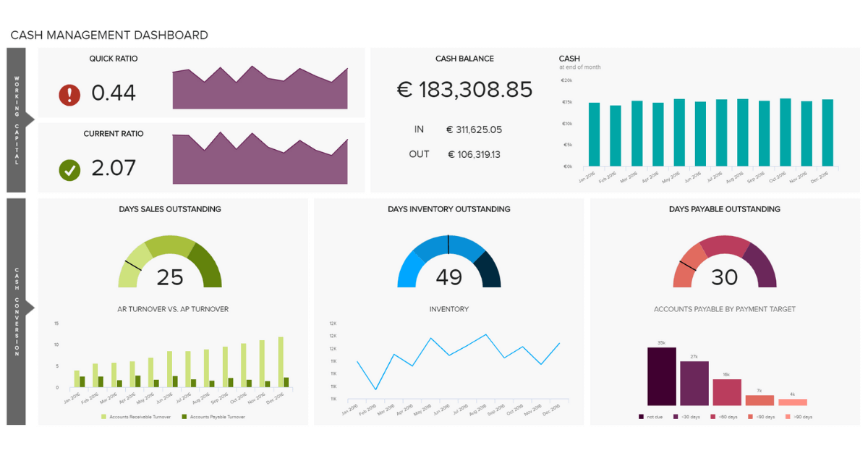Click the OUT amount € 106,319.13

pyautogui.click(x=475, y=154)
